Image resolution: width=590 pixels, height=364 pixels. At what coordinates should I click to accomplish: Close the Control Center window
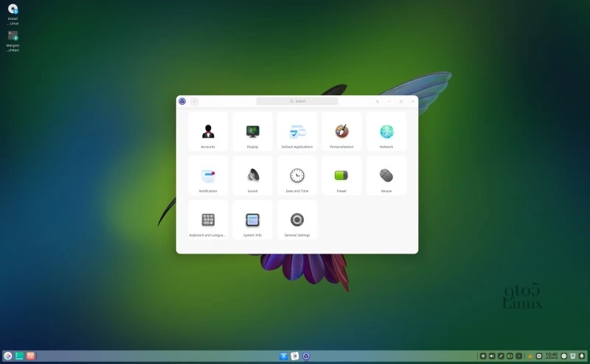[412, 101]
